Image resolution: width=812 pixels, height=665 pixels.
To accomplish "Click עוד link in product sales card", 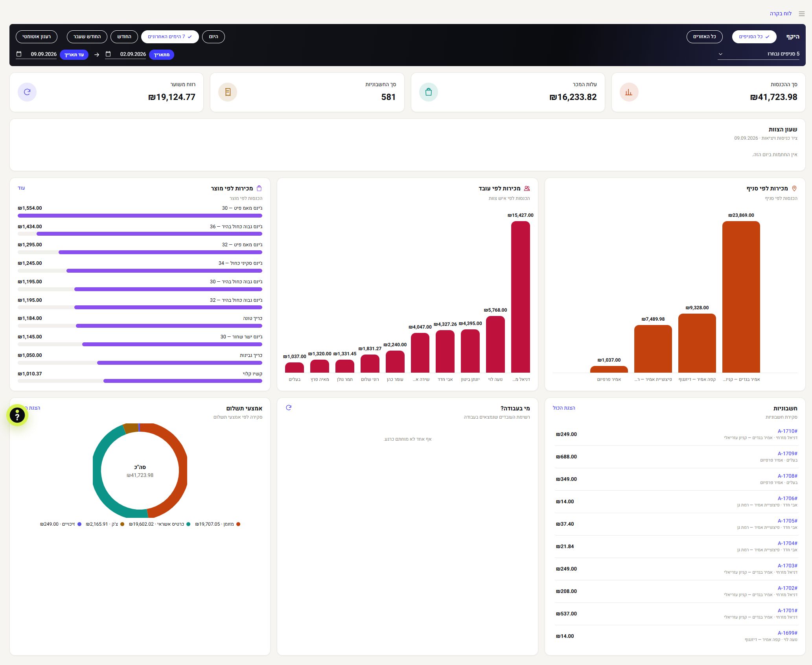I will pyautogui.click(x=21, y=188).
